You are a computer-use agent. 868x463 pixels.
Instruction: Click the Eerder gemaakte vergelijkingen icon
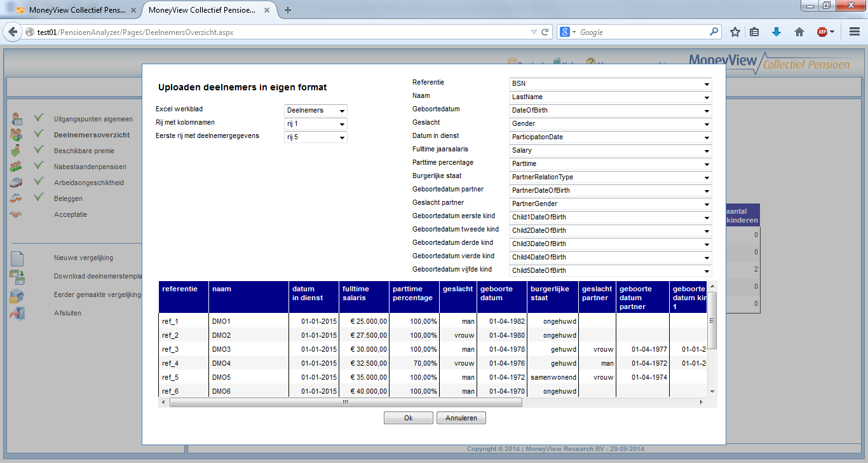click(x=17, y=295)
